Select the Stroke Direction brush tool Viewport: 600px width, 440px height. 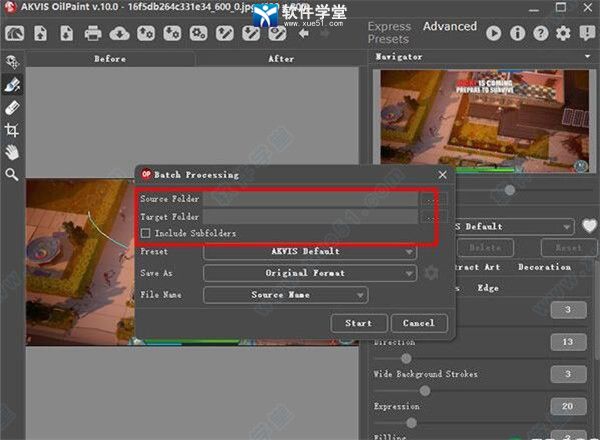click(x=12, y=85)
